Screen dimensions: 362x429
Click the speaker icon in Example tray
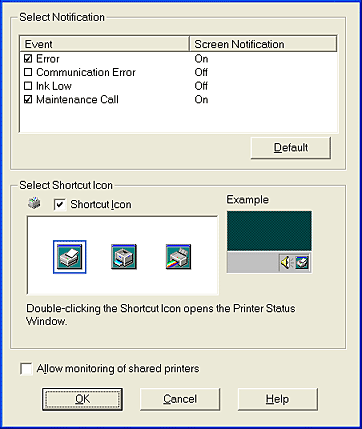point(286,263)
